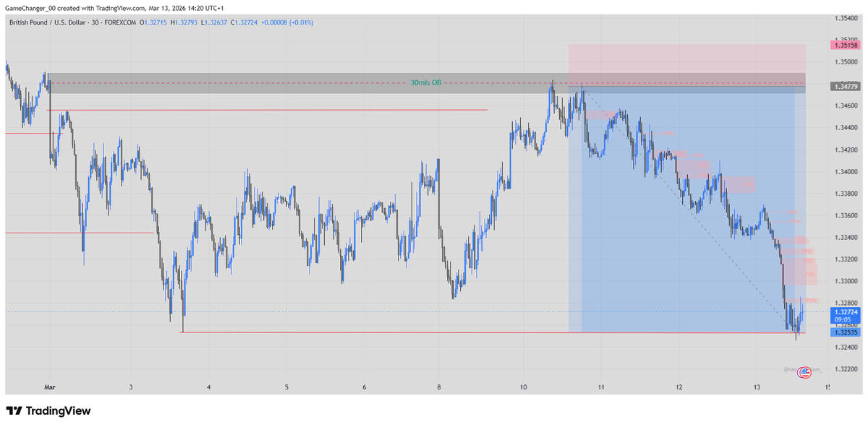Click 1.35400 on the price axis
This screenshot has height=427, width=868.
846,17
